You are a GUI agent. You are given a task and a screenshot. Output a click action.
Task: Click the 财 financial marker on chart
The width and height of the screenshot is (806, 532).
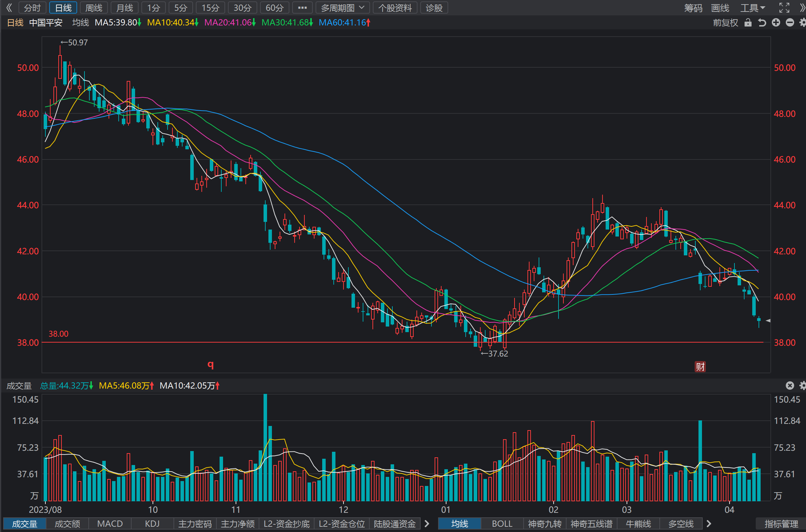pos(700,367)
